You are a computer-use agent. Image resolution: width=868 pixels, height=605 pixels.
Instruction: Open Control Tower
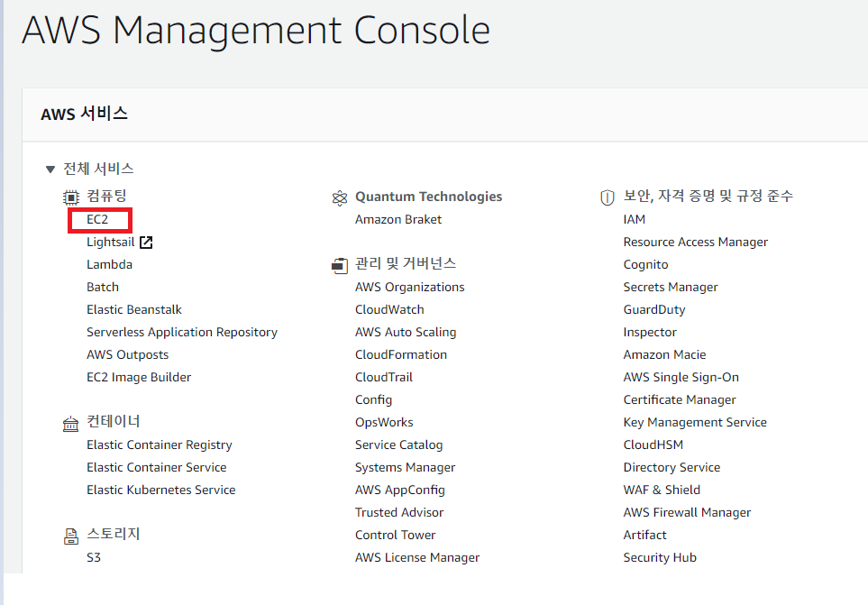[x=396, y=536]
